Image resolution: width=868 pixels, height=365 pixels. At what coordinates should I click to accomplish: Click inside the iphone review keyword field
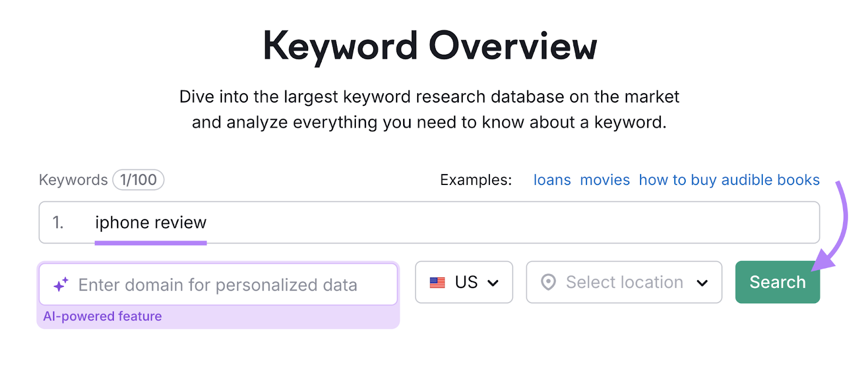pos(325,222)
